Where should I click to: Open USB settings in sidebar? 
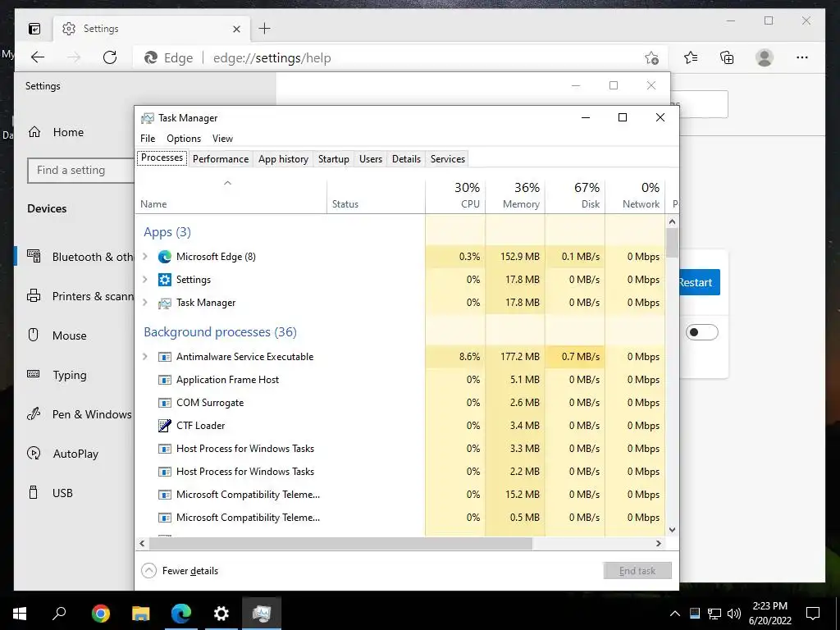(62, 493)
